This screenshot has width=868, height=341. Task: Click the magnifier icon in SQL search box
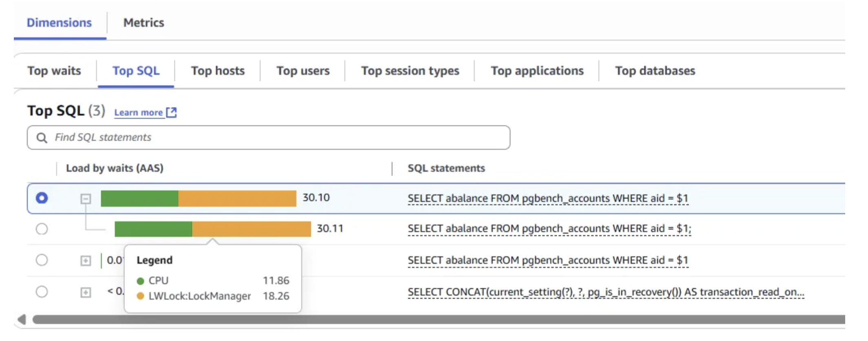(x=42, y=138)
